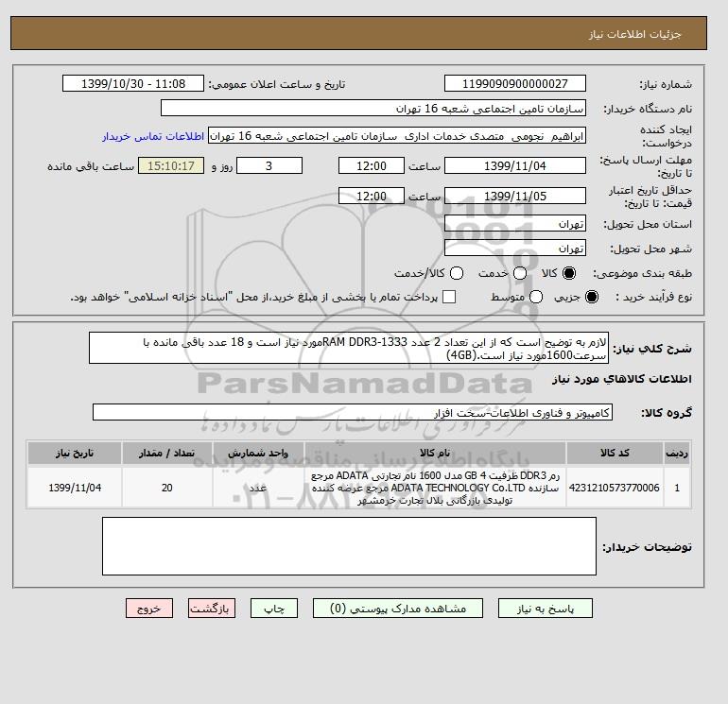Click the response deadline time 12:00 field

click(372, 165)
